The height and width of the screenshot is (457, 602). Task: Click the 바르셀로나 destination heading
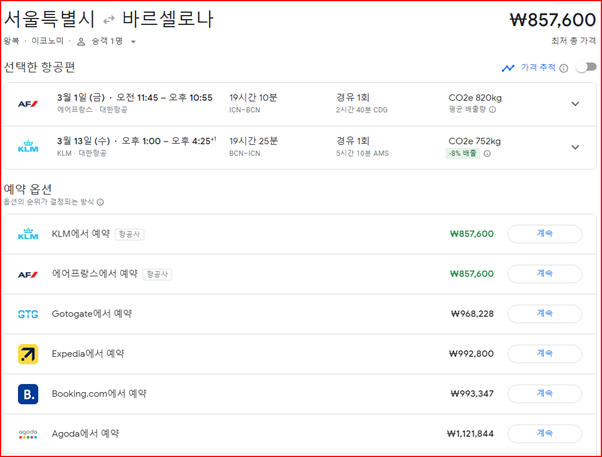coord(168,18)
